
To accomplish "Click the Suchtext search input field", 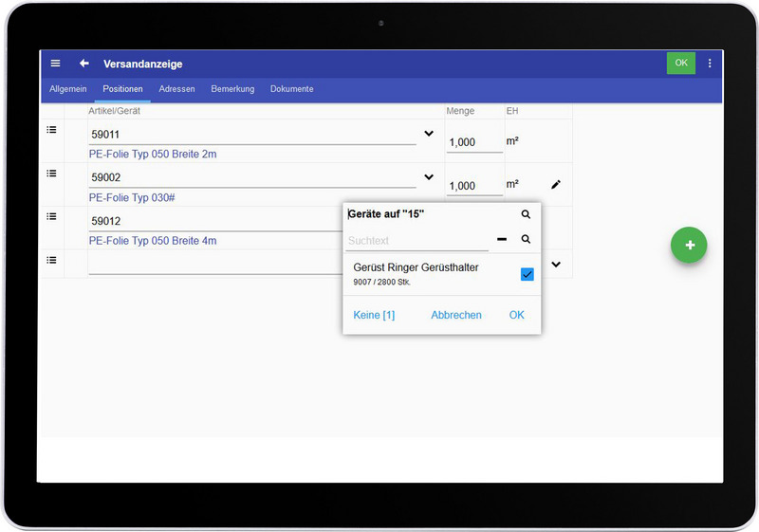I will (x=417, y=241).
